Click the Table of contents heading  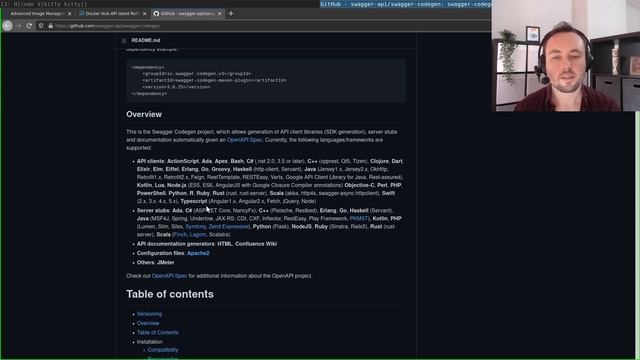point(170,294)
